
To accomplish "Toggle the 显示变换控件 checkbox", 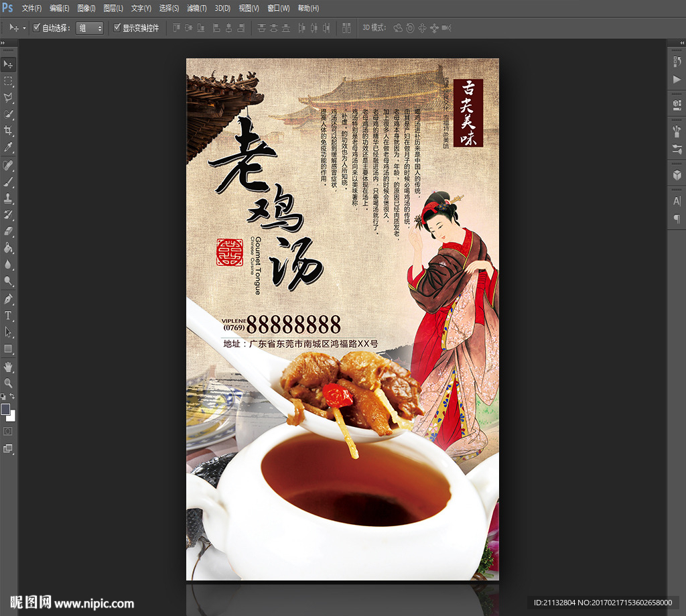I will [117, 27].
